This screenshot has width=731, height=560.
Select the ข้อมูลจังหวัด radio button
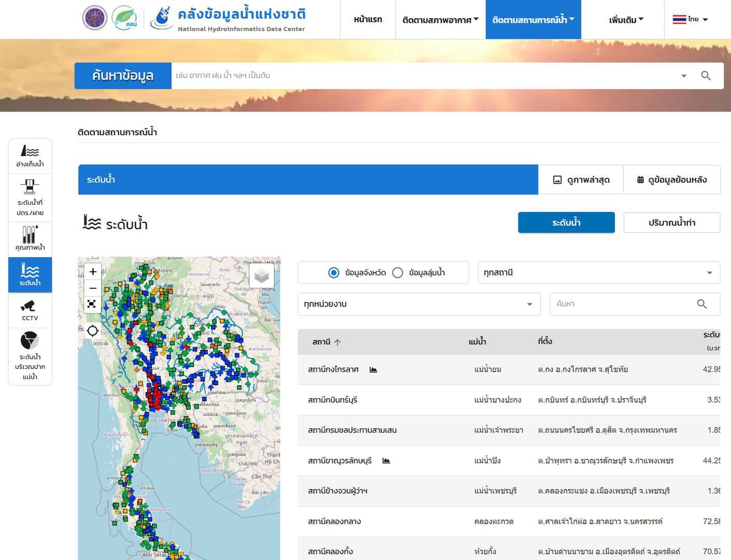click(334, 273)
